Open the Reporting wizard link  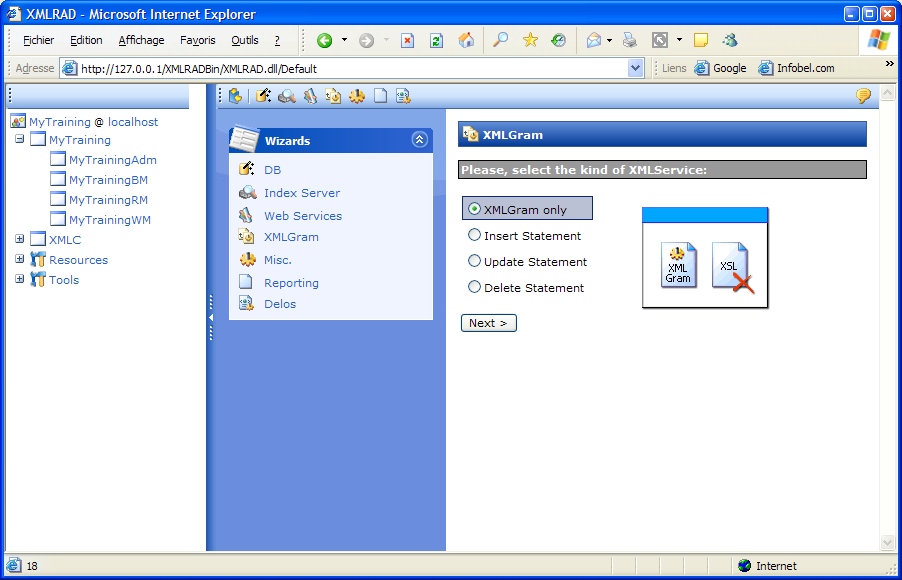click(x=291, y=283)
